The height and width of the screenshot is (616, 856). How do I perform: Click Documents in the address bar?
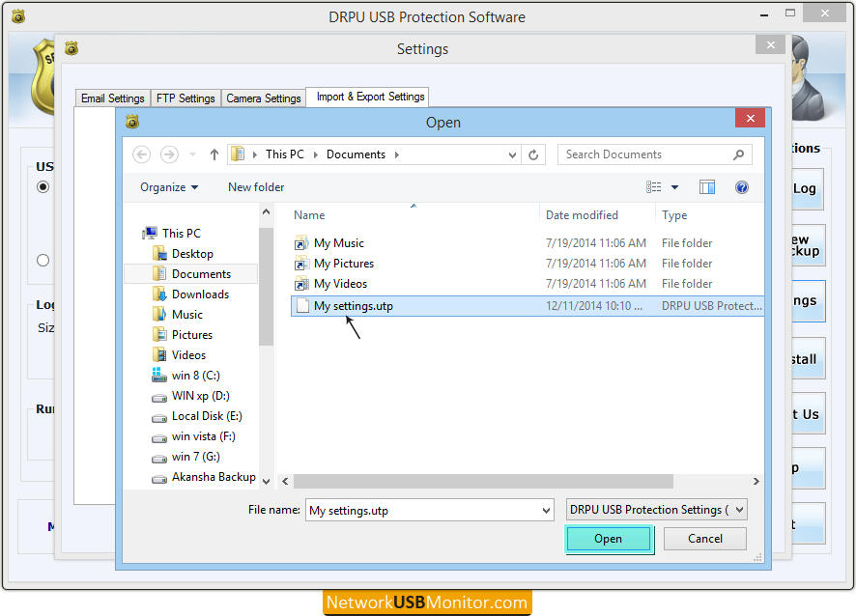(x=356, y=154)
